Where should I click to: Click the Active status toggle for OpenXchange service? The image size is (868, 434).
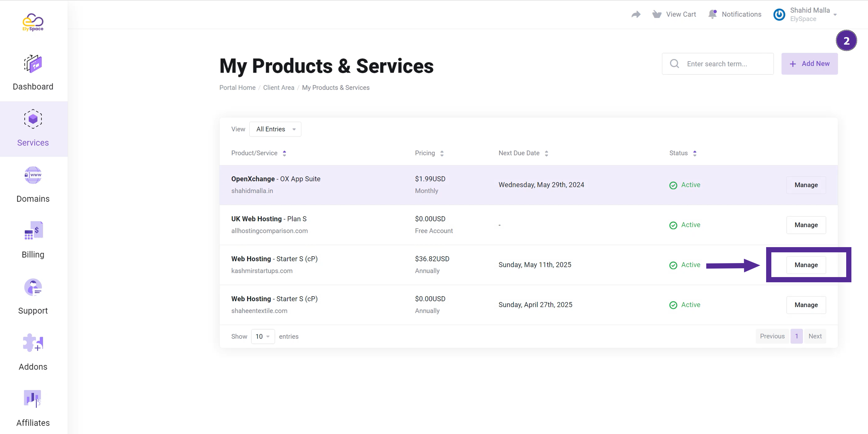[x=685, y=184]
